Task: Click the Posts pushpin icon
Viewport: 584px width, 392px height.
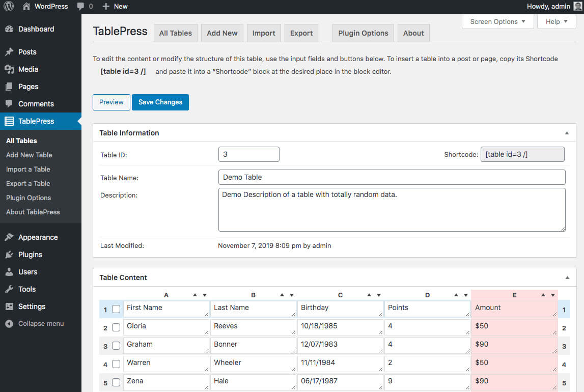Action: point(9,52)
